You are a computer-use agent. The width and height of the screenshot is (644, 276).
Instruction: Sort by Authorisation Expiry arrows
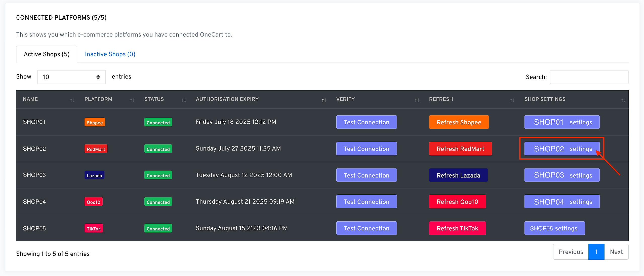(x=324, y=100)
